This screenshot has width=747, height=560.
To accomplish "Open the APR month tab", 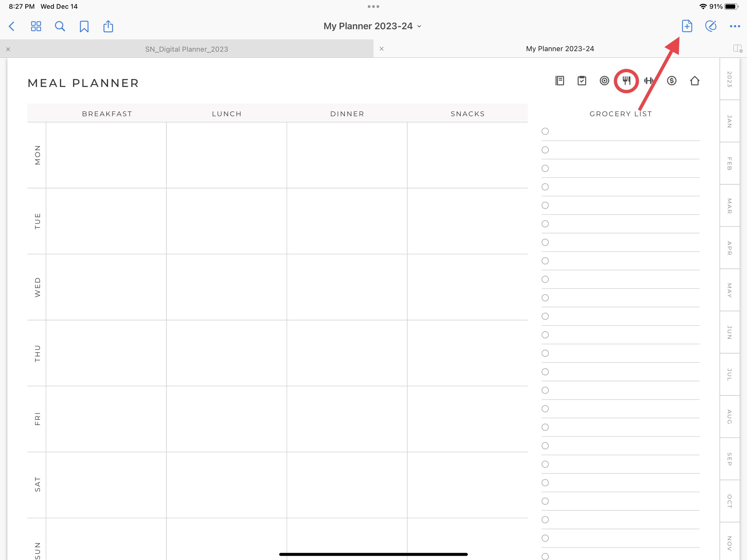I will pos(729,247).
